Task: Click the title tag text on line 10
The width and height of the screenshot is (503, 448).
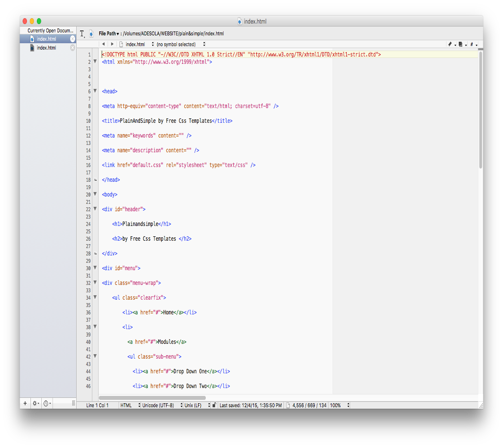Action: pos(167,121)
